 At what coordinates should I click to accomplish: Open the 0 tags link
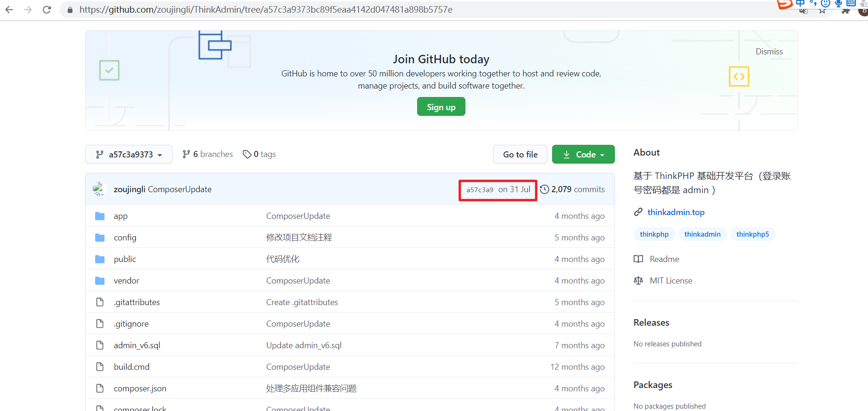click(259, 154)
